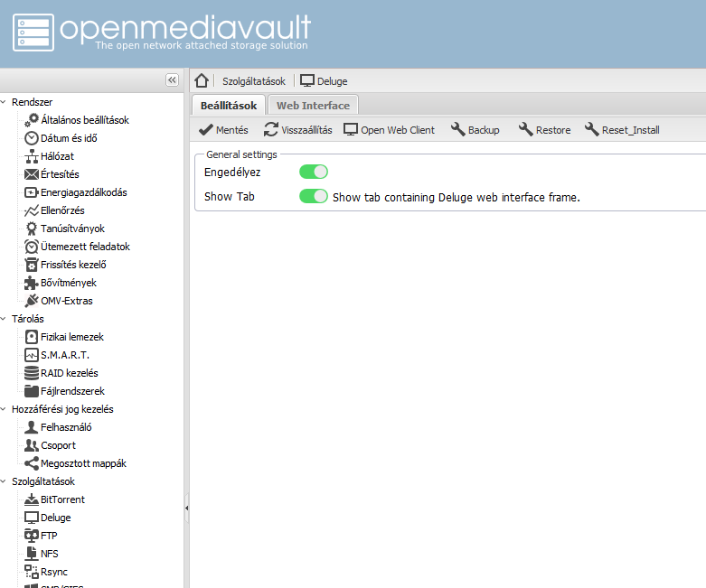This screenshot has width=706, height=588.
Task: Click the user icon beside Felhasználó
Action: coord(32,427)
